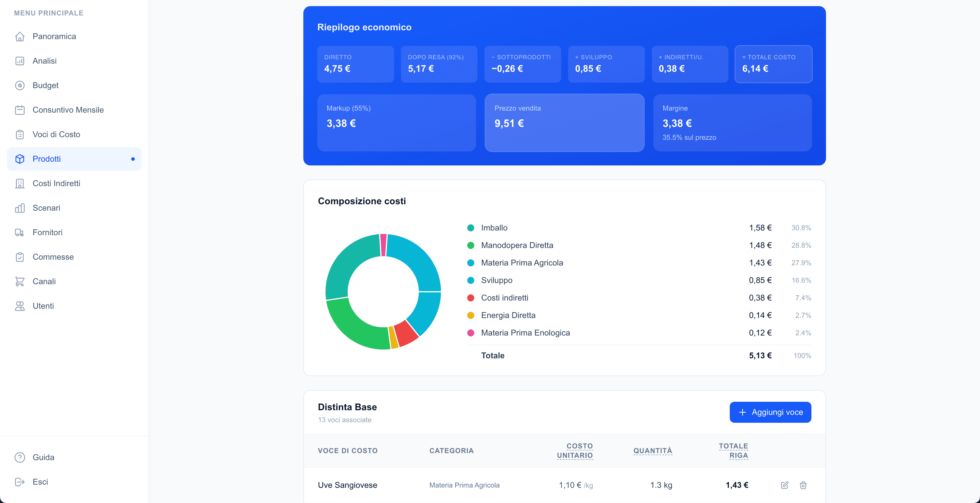Open Voci di Costo
This screenshot has width=980, height=503.
(x=74, y=135)
